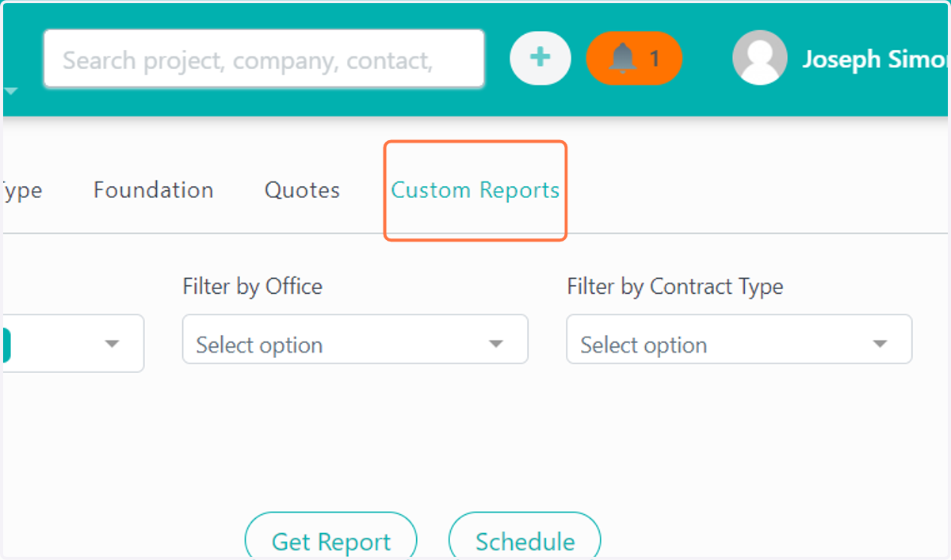Open the orange bell notifications button
This screenshot has height=560, width=951.
(x=634, y=58)
